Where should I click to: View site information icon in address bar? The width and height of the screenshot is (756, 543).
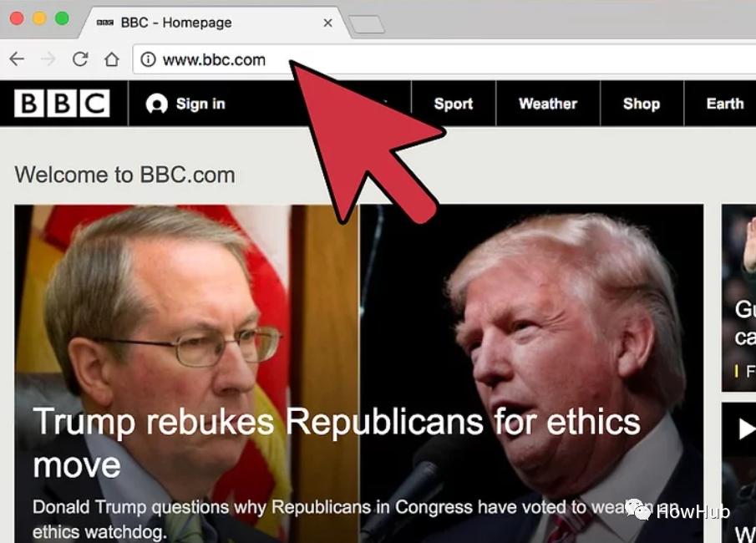click(x=148, y=59)
